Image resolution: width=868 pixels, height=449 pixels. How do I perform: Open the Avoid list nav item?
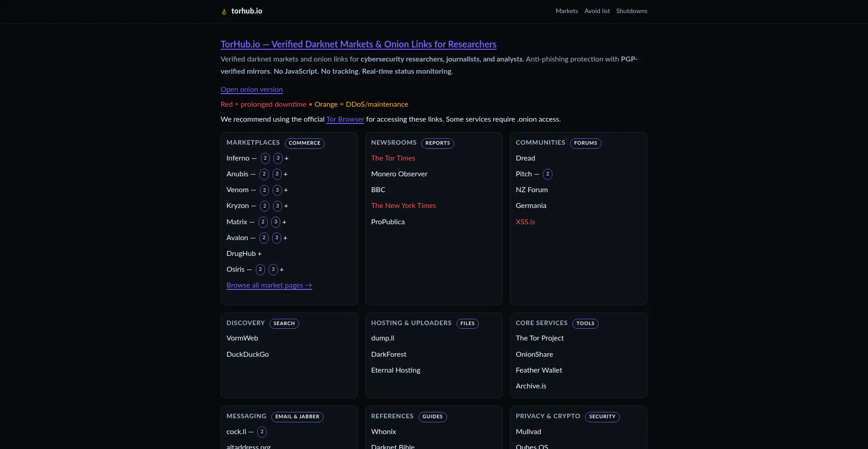tap(597, 11)
